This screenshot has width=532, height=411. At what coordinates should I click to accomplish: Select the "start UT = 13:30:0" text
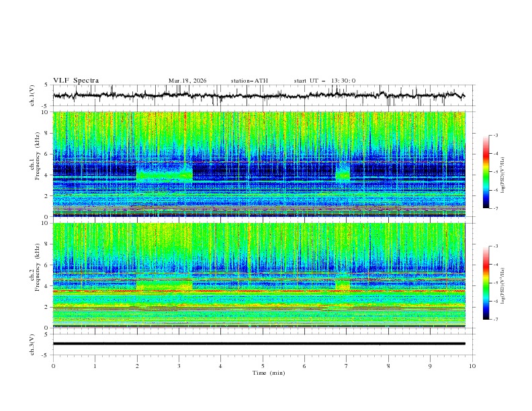(x=324, y=81)
